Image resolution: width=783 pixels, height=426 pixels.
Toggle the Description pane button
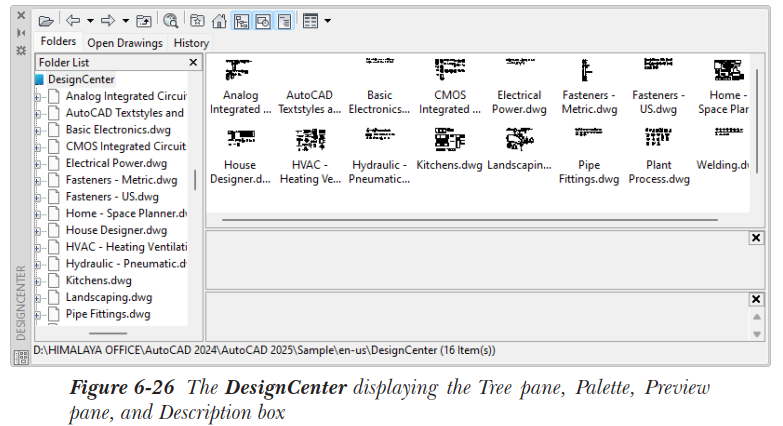point(285,21)
